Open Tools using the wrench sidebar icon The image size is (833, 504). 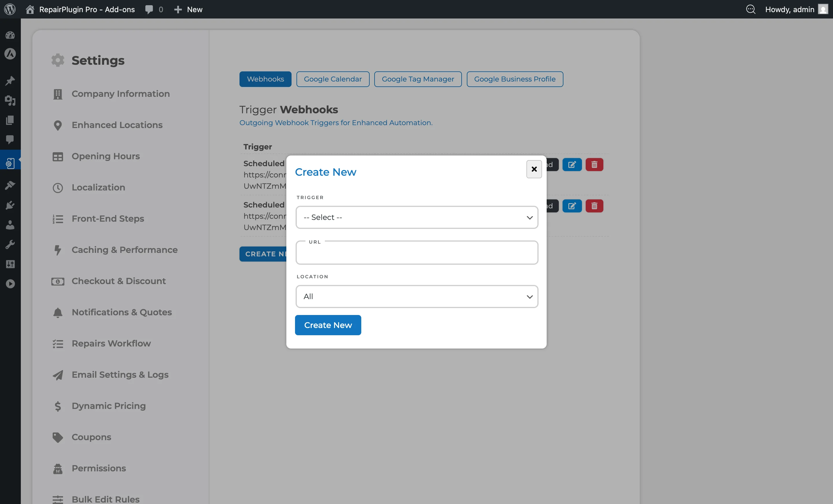point(10,244)
